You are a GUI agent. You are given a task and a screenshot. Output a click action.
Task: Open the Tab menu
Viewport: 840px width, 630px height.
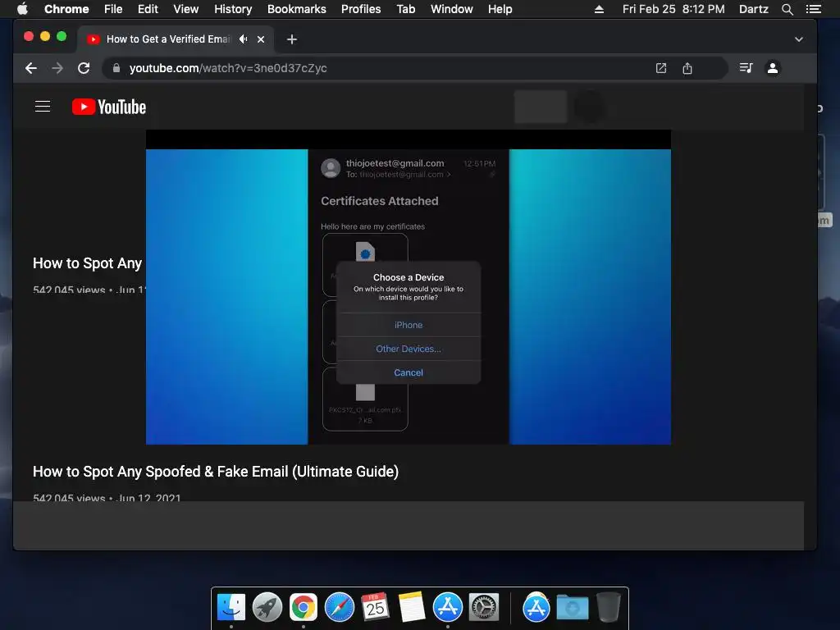[x=406, y=9]
